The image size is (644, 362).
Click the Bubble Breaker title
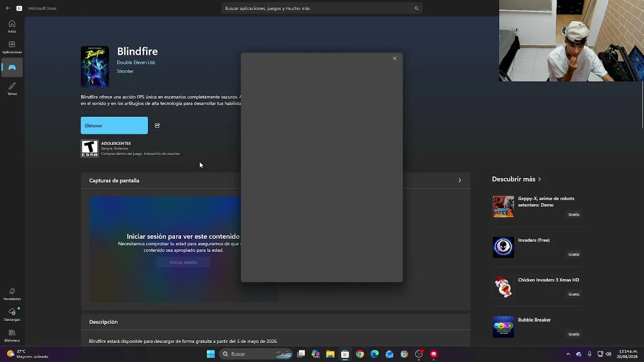pos(534,320)
